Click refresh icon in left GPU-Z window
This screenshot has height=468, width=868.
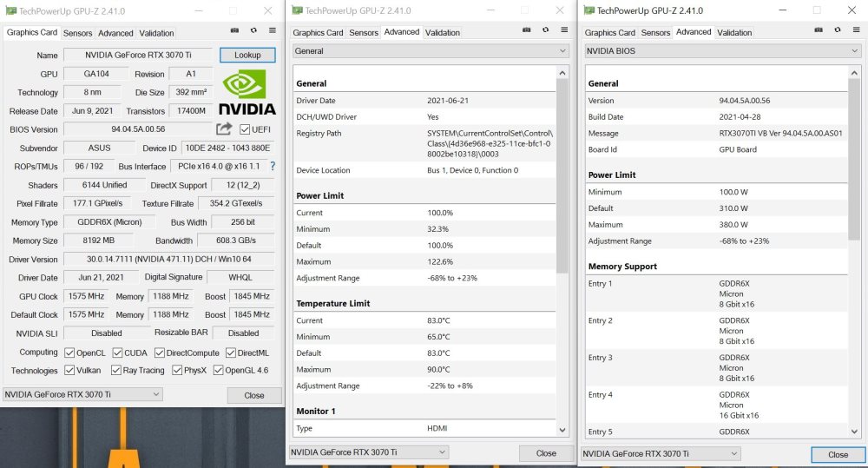click(253, 30)
